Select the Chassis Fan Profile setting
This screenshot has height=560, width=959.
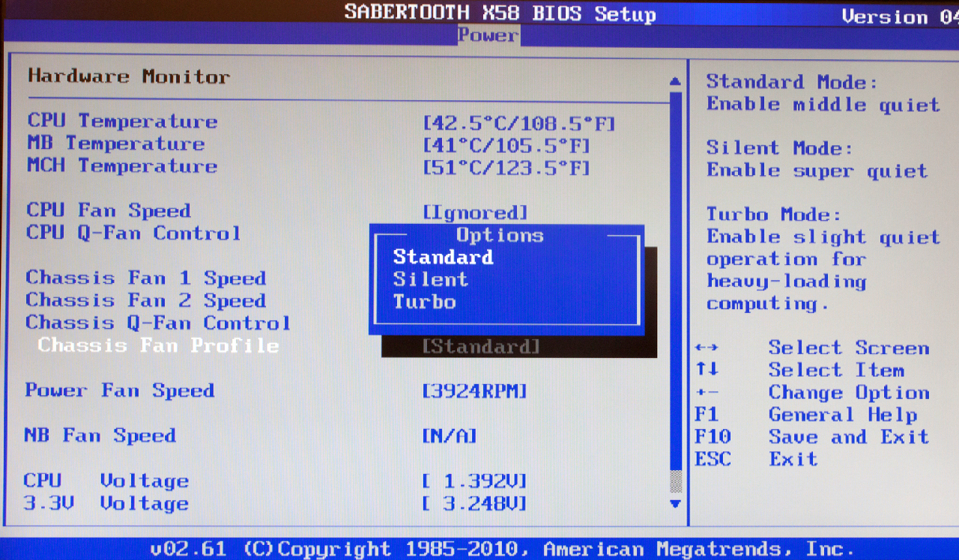pyautogui.click(x=158, y=345)
